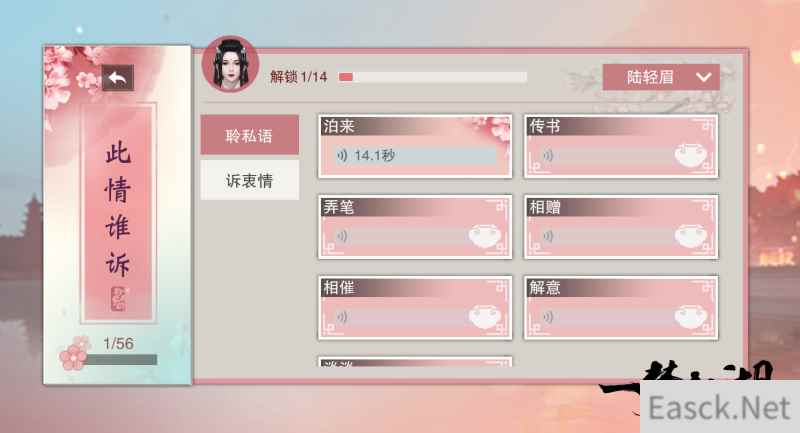Select the 传书 voice card
This screenshot has width=800, height=433.
pyautogui.click(x=621, y=146)
